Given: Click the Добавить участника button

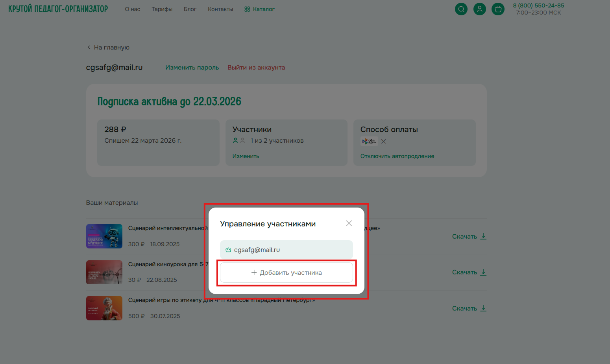Looking at the screenshot, I should point(286,272).
